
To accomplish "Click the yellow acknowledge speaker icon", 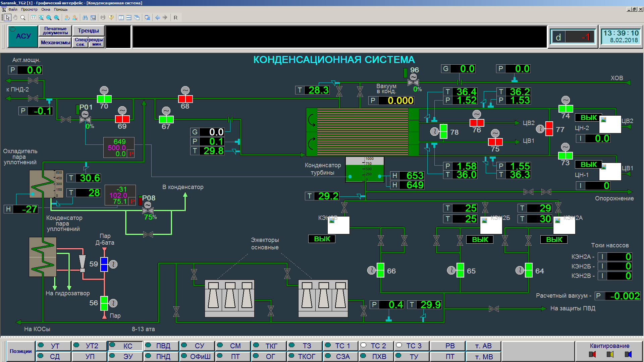I will tap(610, 354).
